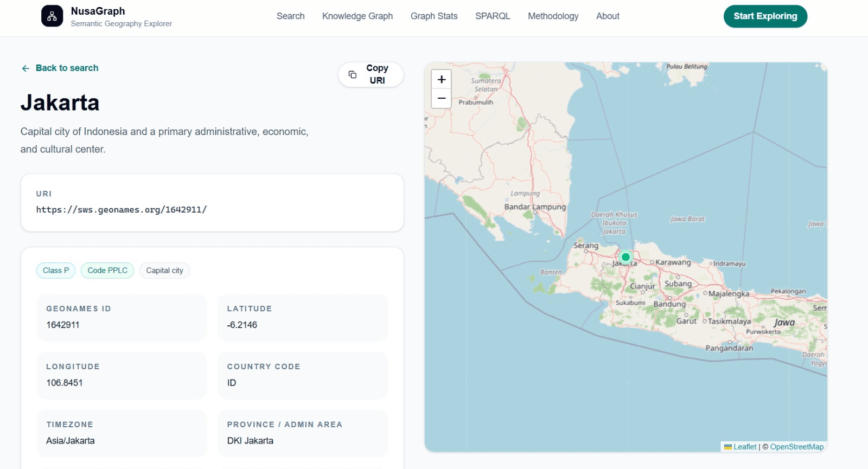Open the Search nav item
Screen dimensions: 868x469
pos(291,16)
